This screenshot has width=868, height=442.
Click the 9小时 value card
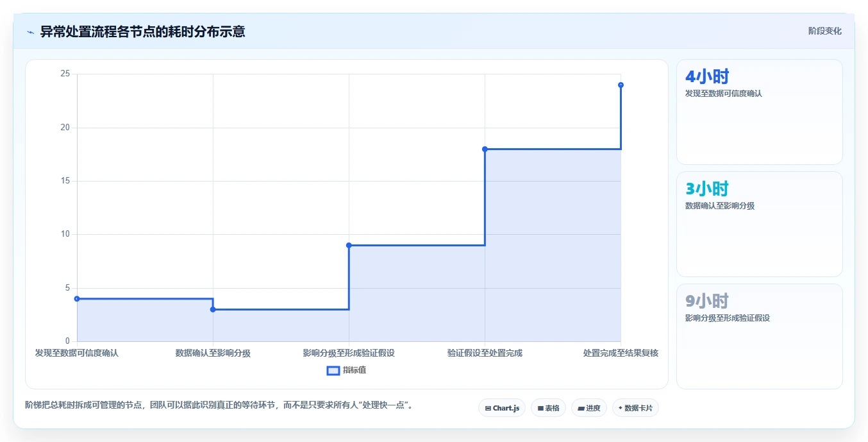pos(760,336)
